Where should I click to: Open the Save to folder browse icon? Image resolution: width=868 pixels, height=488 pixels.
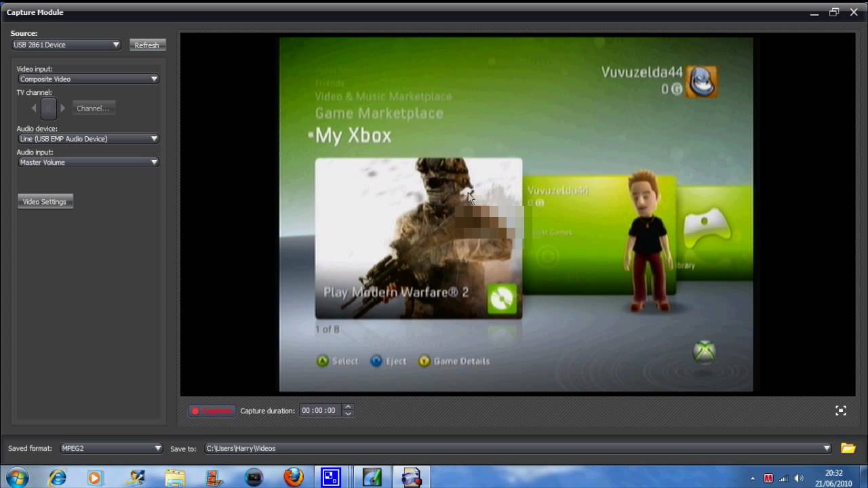tap(848, 448)
